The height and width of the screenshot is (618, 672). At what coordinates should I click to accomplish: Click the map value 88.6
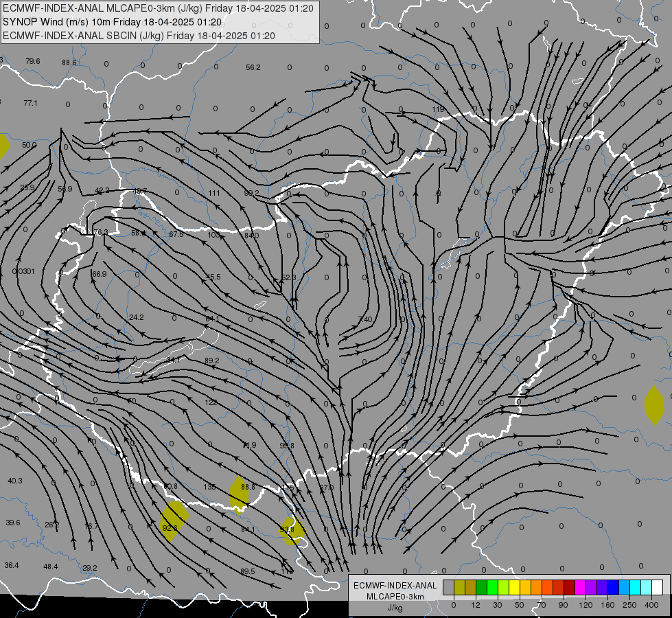[69, 62]
